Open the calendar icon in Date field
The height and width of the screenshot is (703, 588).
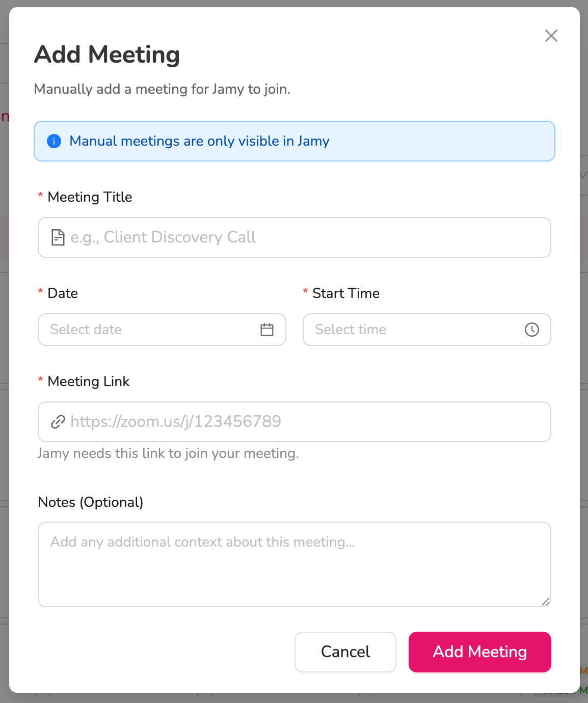click(x=267, y=330)
